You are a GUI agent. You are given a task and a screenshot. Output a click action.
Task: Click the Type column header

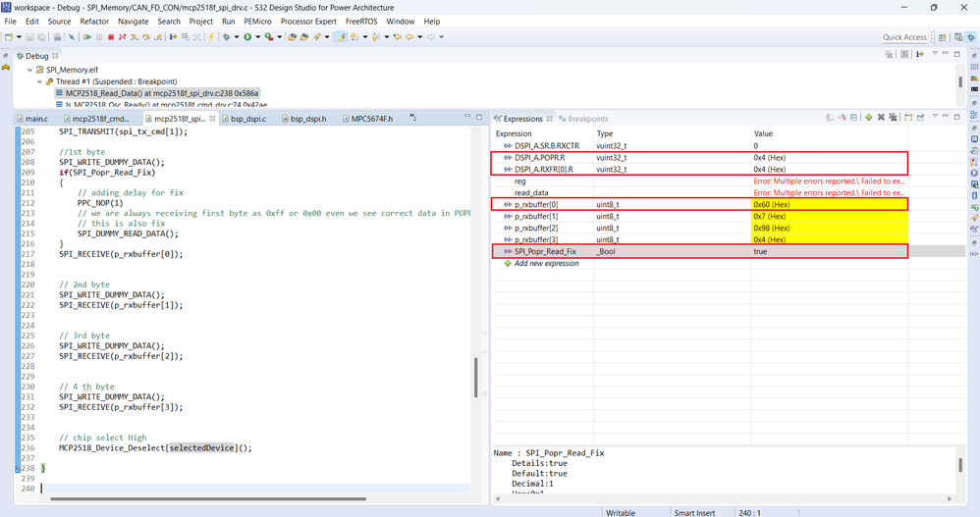point(604,133)
